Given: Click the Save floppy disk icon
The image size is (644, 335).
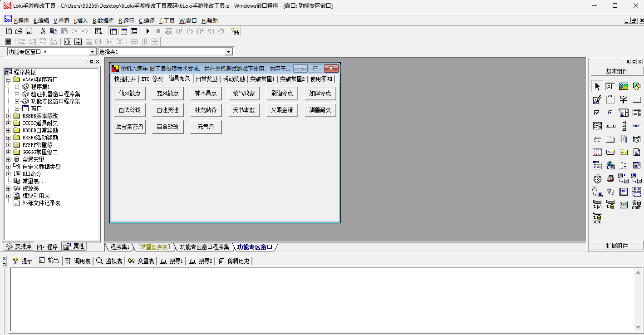Looking at the screenshot, I should [29, 31].
